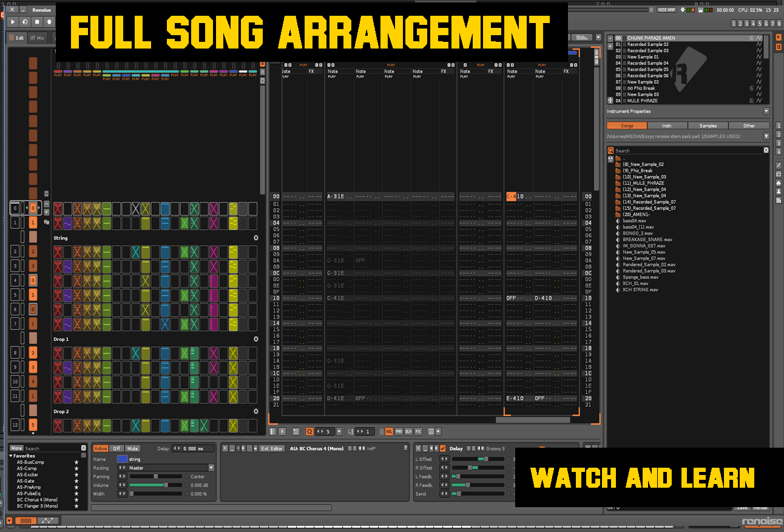
Task: Open the Instr. browser tab
Action: [667, 126]
